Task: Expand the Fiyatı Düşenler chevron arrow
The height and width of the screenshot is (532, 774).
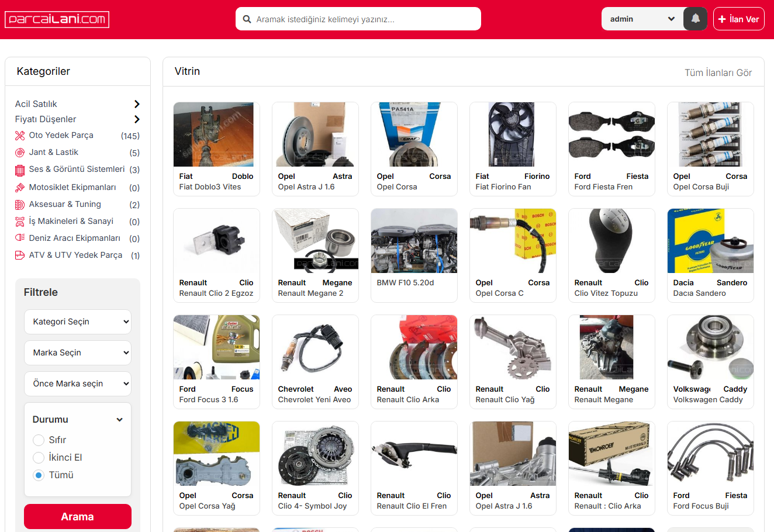Action: (137, 119)
